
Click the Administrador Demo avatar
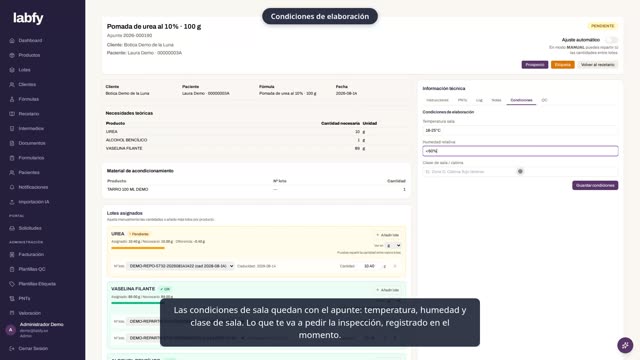point(11,330)
